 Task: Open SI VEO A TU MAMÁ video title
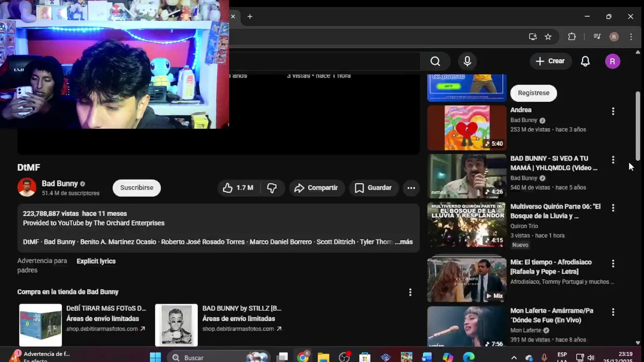[x=554, y=163]
